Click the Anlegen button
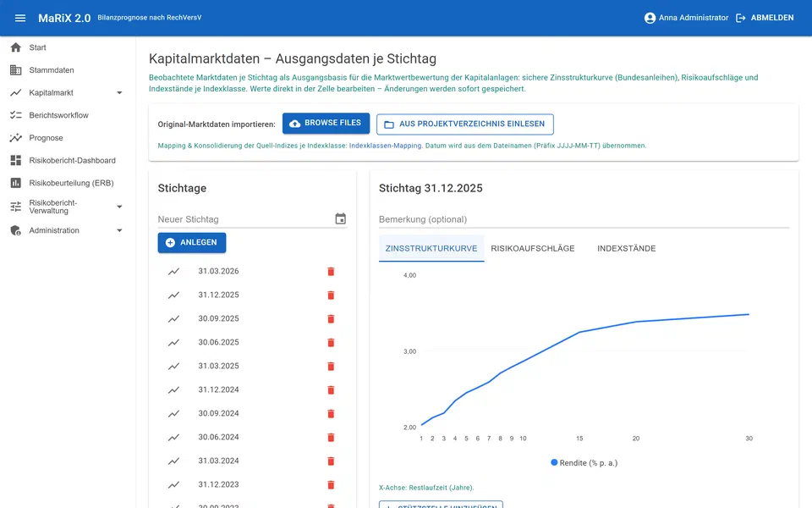 click(x=192, y=243)
